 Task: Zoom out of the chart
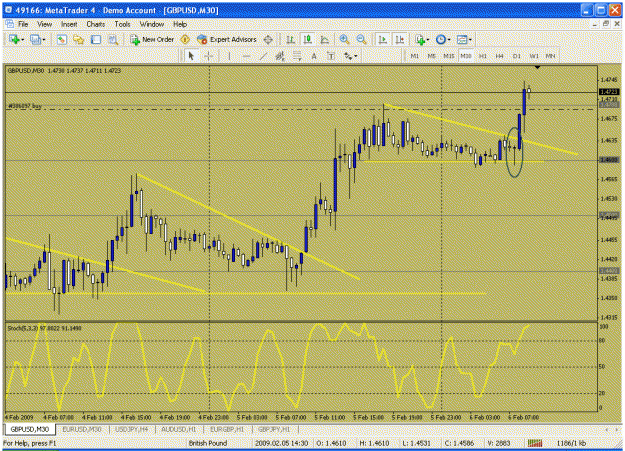[362, 39]
